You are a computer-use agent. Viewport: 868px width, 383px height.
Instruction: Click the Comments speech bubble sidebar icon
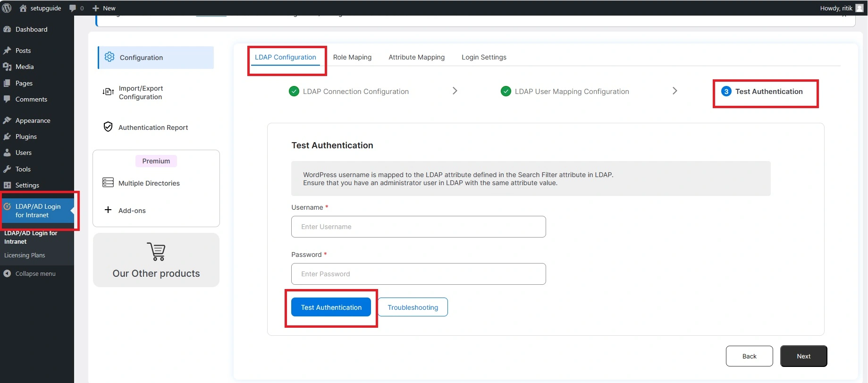tap(7, 99)
